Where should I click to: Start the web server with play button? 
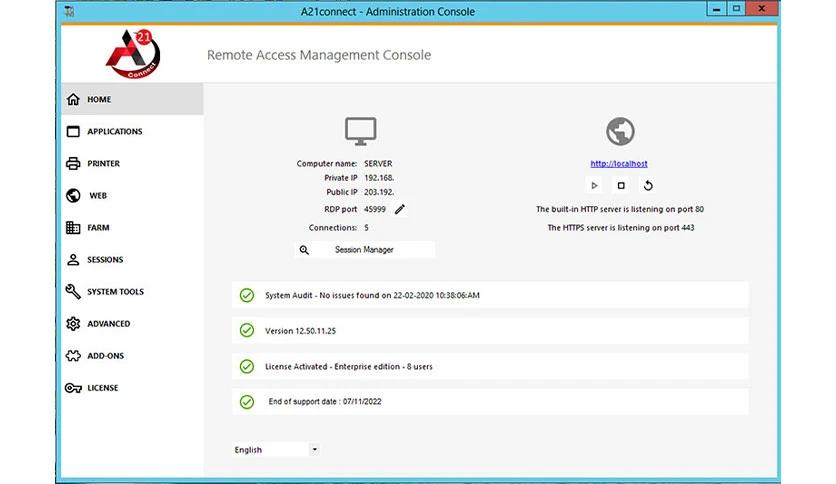pos(594,185)
